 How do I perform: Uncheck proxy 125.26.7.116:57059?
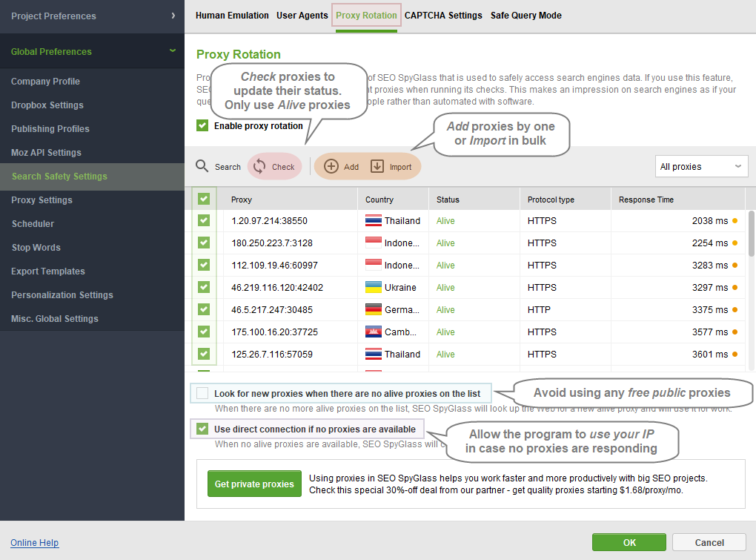[x=204, y=354]
